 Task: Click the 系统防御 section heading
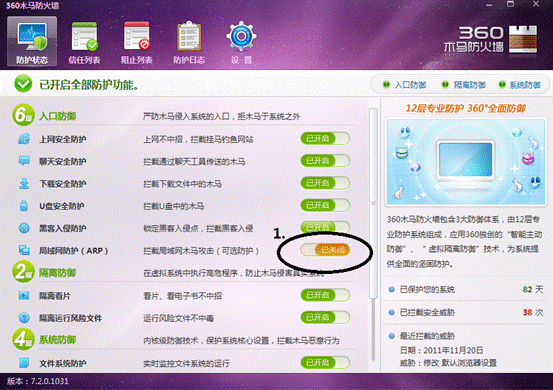coord(57,340)
